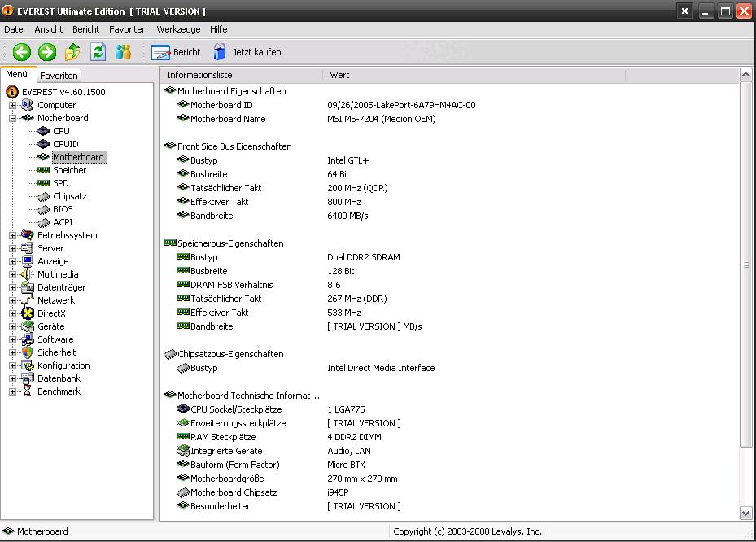
Task: Click the DirectX icon in the tree
Action: (x=28, y=313)
